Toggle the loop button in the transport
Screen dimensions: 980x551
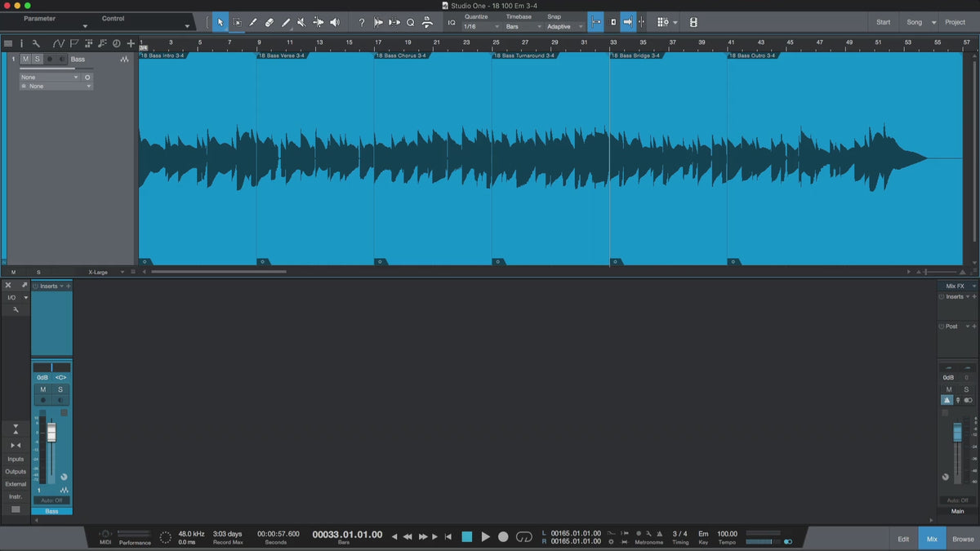[x=523, y=536]
